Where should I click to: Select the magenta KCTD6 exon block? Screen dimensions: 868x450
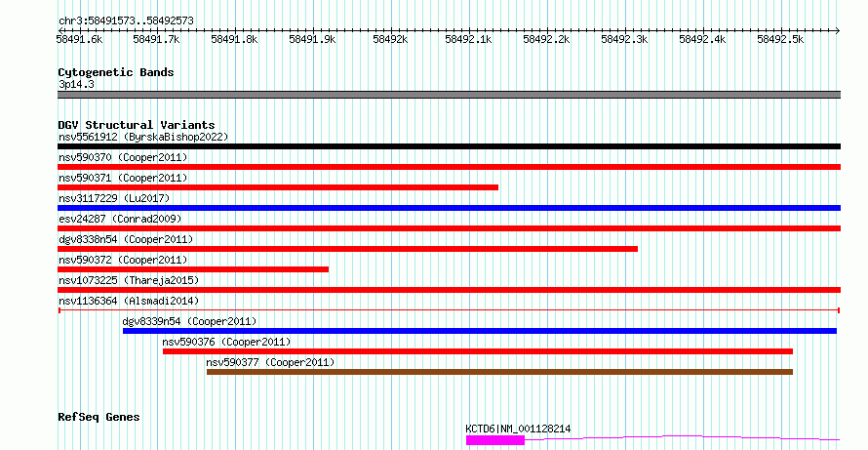494,440
